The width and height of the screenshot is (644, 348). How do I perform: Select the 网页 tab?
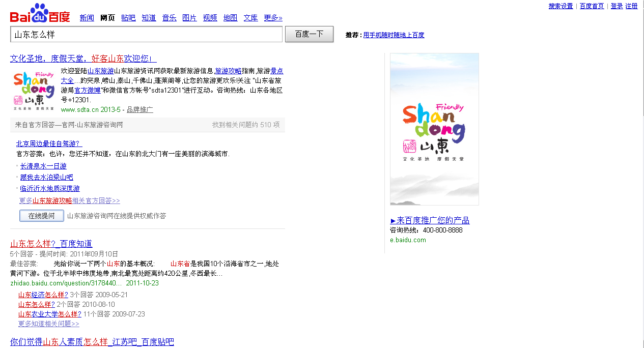[x=108, y=18]
